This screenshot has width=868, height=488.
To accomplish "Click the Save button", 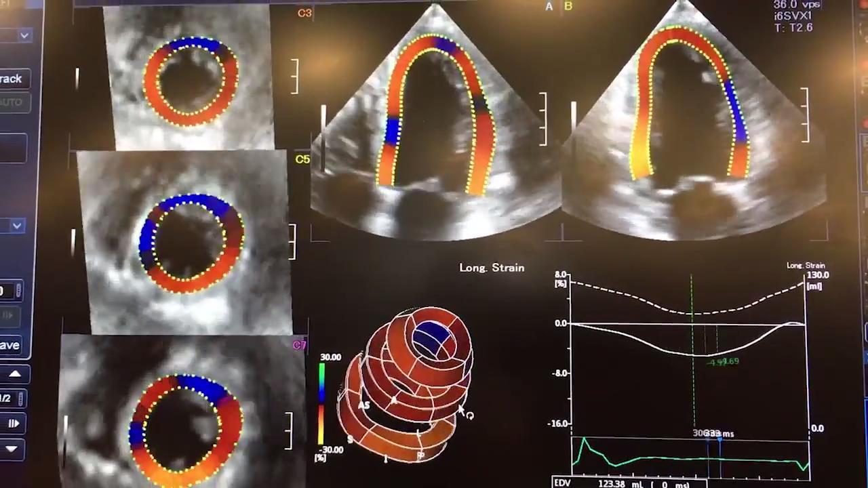I will click(11, 345).
